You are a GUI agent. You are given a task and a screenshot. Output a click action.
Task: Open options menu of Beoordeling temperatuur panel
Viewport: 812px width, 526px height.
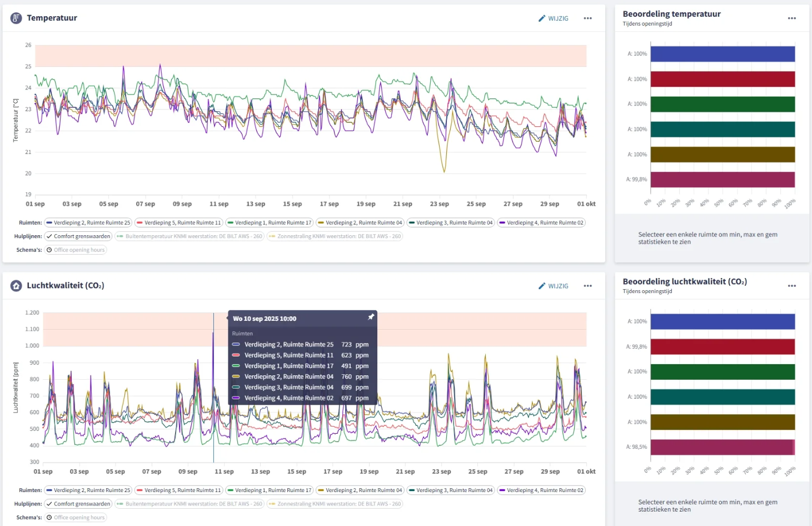(x=791, y=18)
